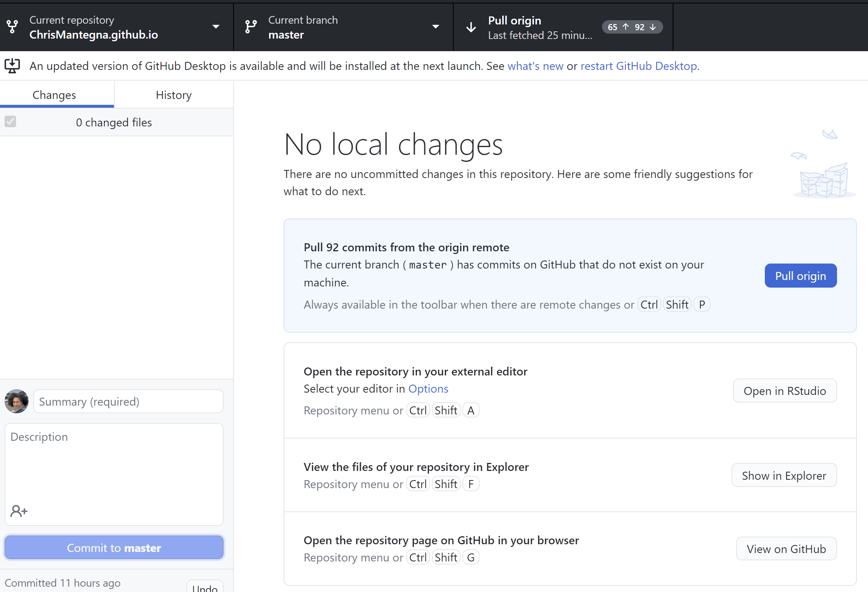Image resolution: width=868 pixels, height=592 pixels.
Task: Click the update install icon beside the notification
Action: coord(12,66)
